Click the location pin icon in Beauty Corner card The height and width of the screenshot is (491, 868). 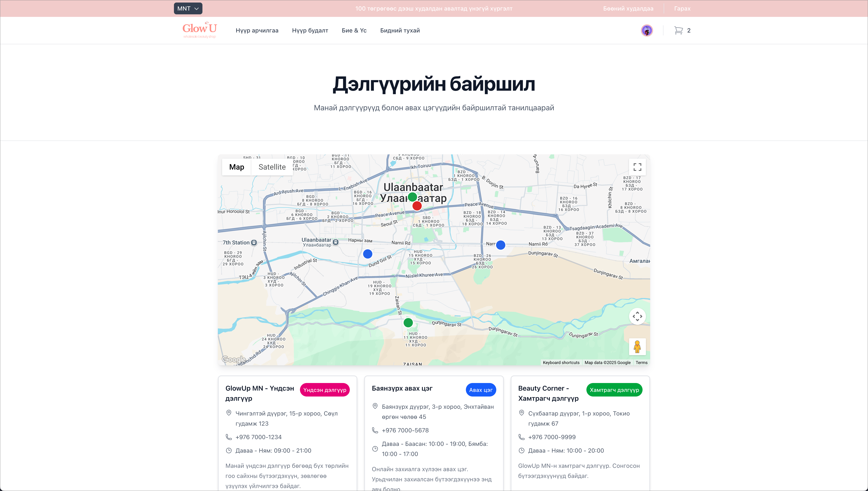pyautogui.click(x=521, y=413)
